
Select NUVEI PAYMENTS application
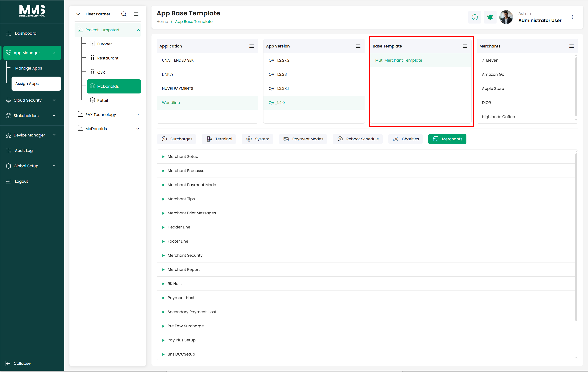[x=207, y=89]
